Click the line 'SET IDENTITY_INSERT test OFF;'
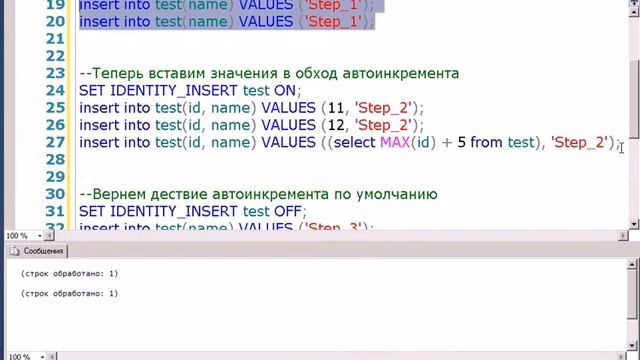Viewport: 640px width, 360px height. coord(193,211)
